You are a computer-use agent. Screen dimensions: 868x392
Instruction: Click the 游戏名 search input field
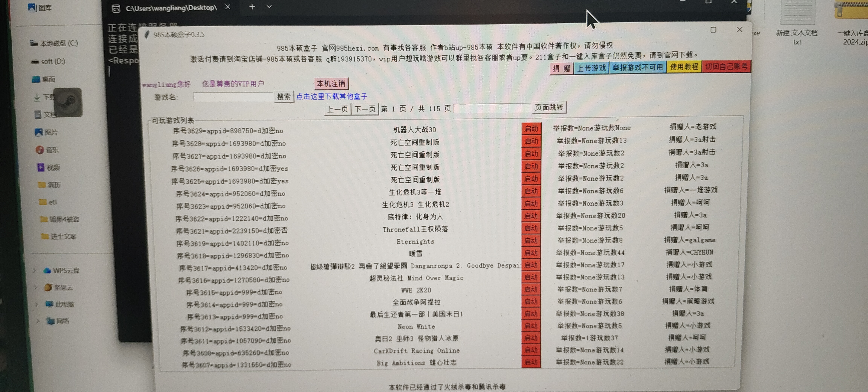tap(233, 97)
